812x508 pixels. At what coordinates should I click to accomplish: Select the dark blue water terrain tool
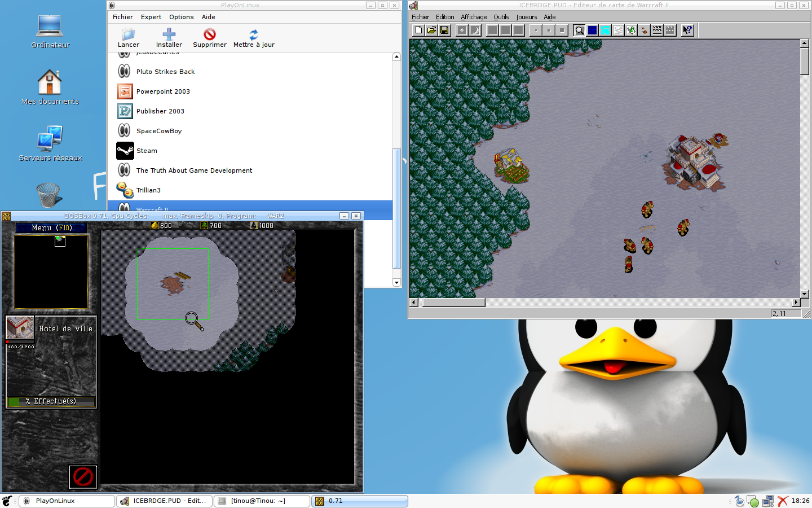pos(592,30)
